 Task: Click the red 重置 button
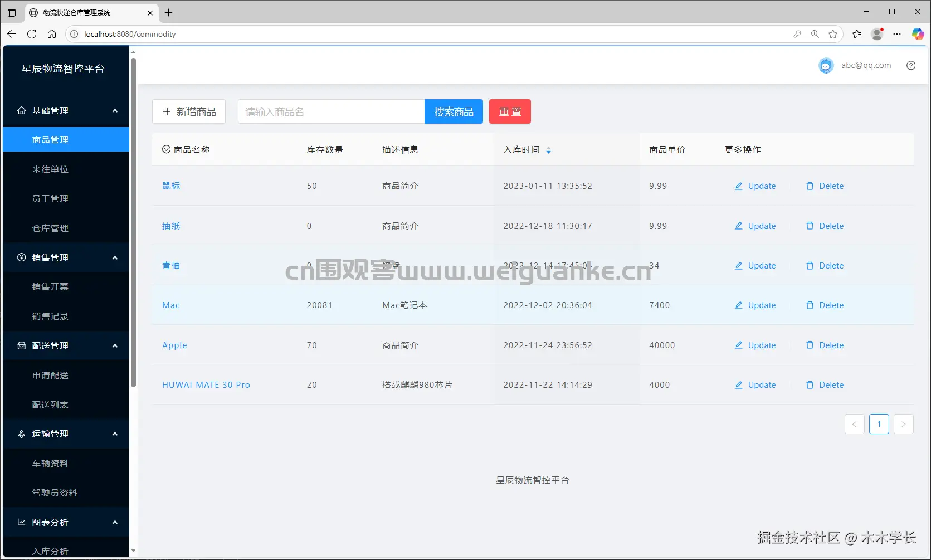point(510,111)
